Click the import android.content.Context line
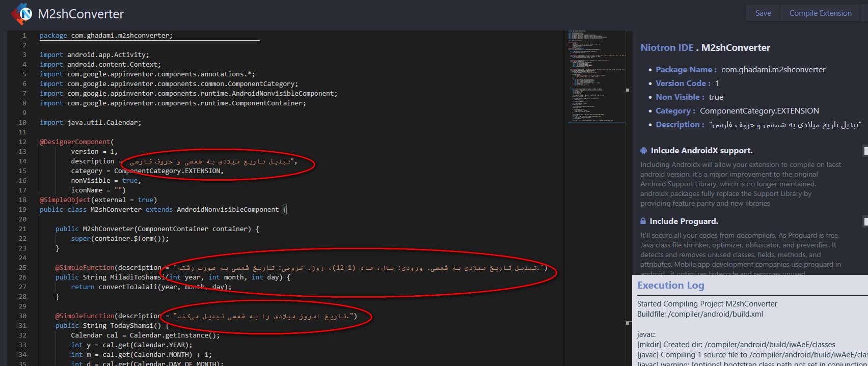This screenshot has height=366, width=868. pos(100,64)
